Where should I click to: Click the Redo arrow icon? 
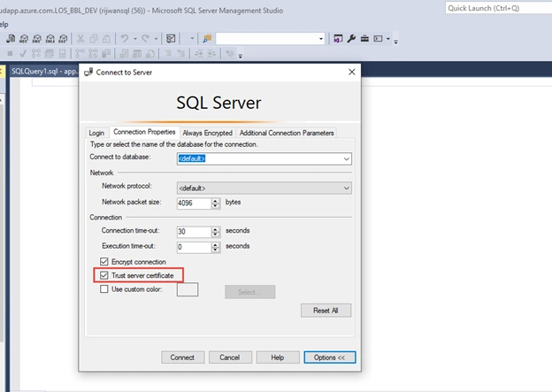145,38
